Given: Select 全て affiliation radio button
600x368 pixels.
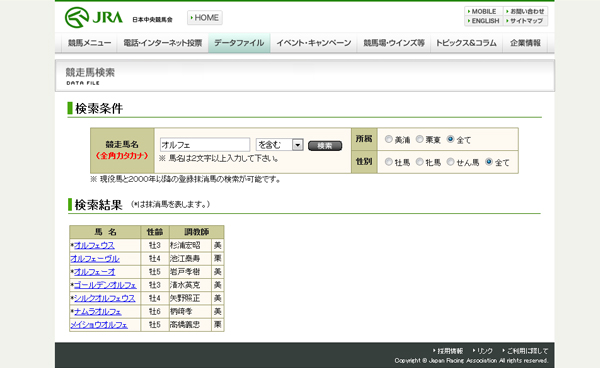Looking at the screenshot, I should coord(450,139).
